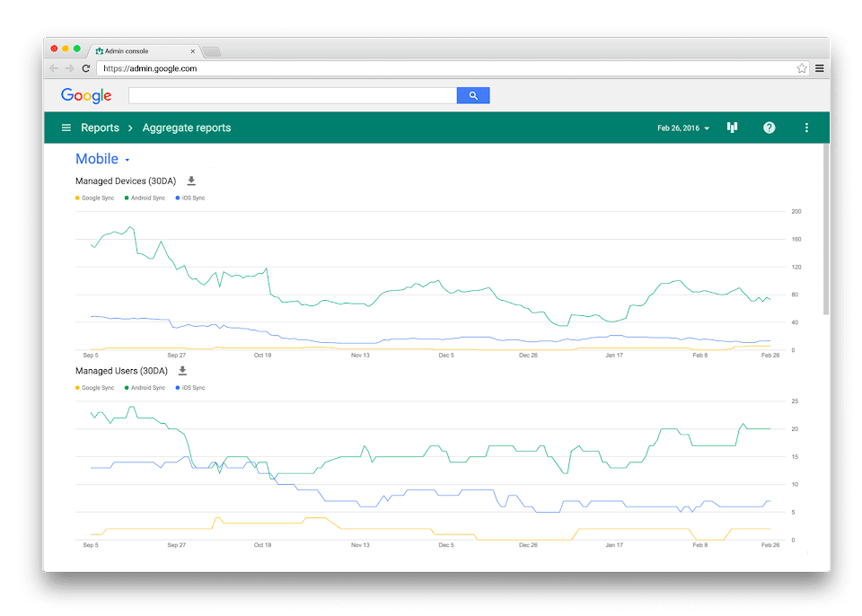Viewport: 862px width, 616px height.
Task: Select the Admin console browser tab
Action: (145, 51)
